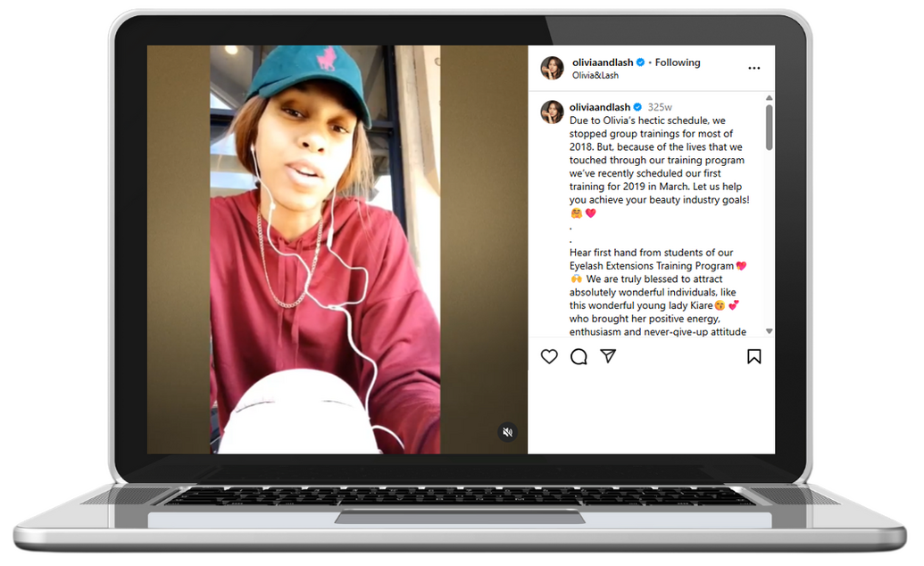Like the post with heart icon
924x566 pixels.
[x=549, y=357]
